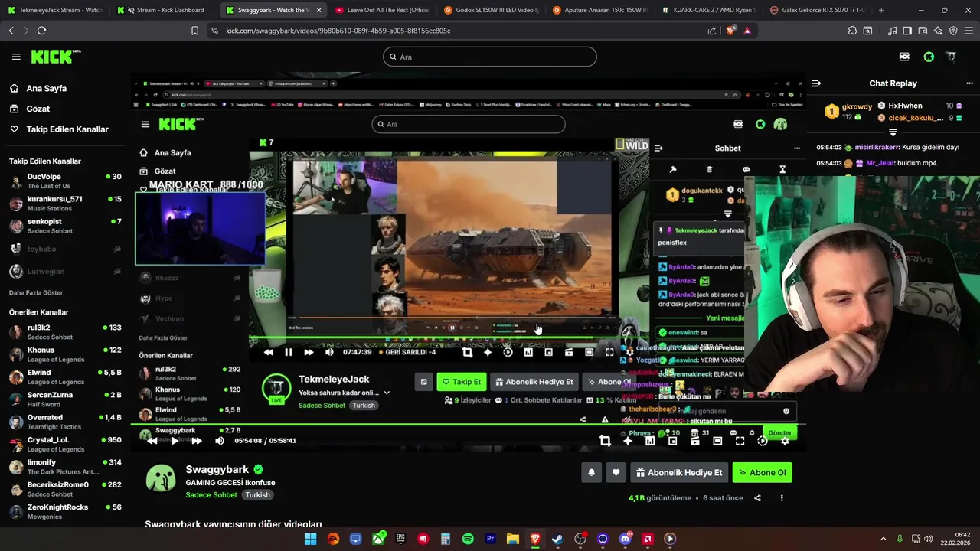Image resolution: width=980 pixels, height=551 pixels.
Task: Open DucVolpe channel in the sidebar
Action: pyautogui.click(x=65, y=181)
